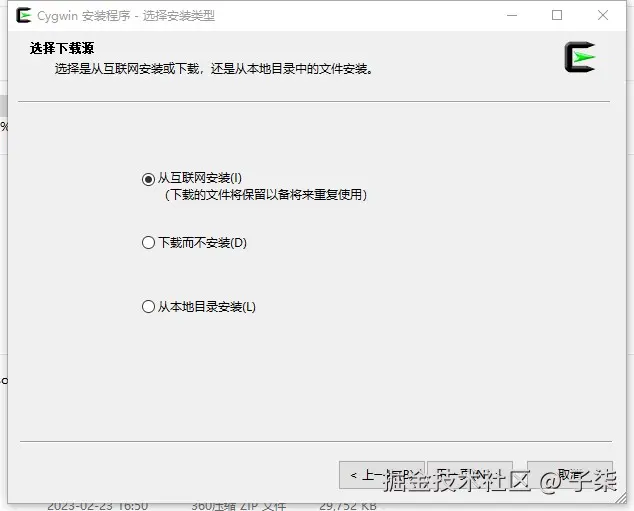Click the 选择下载源 heading text
Screen dimensions: 634x511
(62, 48)
